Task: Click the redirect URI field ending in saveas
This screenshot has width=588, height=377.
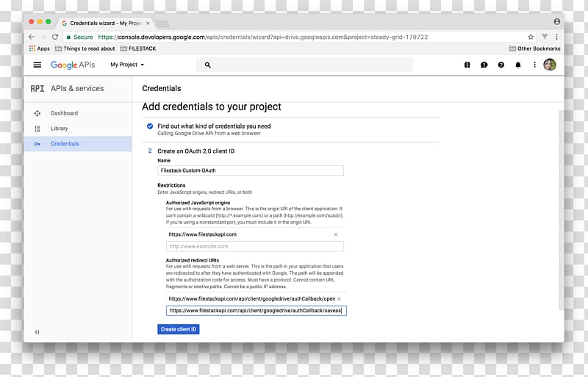Action: point(256,311)
